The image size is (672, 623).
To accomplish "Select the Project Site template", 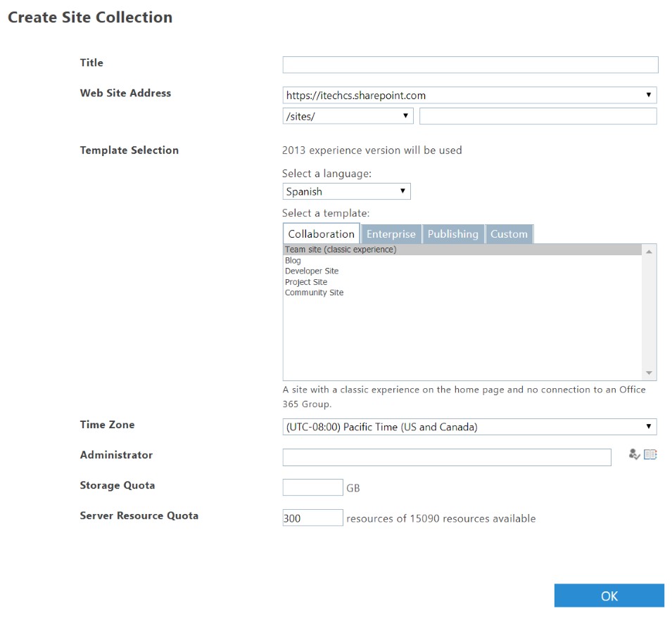I will [x=306, y=282].
